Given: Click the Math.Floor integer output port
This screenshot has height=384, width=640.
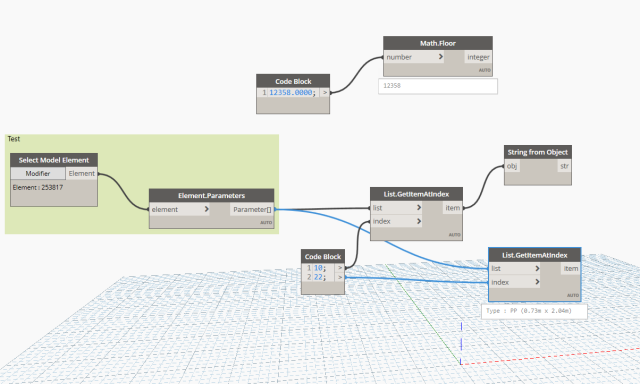Looking at the screenshot, I should click(478, 57).
